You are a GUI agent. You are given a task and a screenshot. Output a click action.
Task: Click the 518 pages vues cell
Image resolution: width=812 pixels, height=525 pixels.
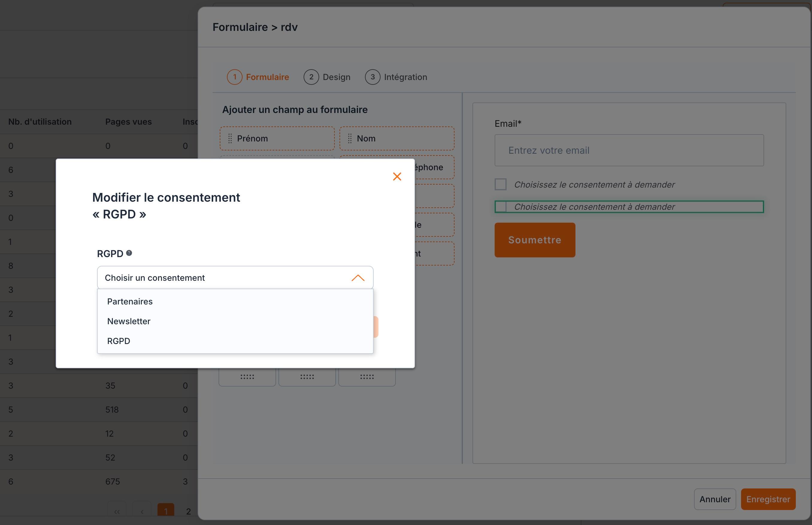coord(112,409)
